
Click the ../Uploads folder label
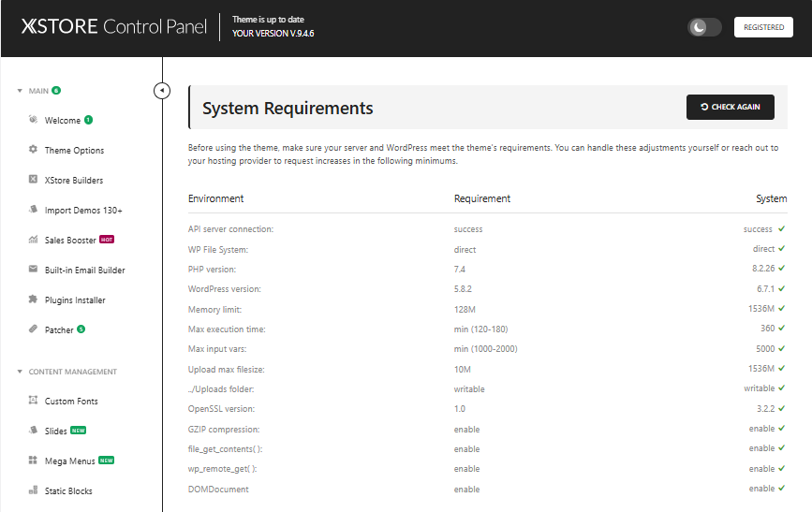coord(221,388)
